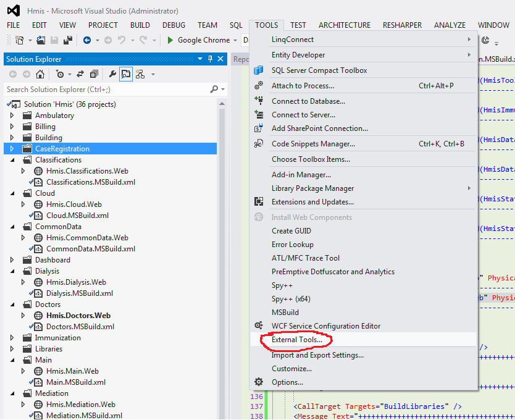Expand the Hmis.Doctors.Web project node
Viewport: 515px width, 420px height.
point(23,316)
